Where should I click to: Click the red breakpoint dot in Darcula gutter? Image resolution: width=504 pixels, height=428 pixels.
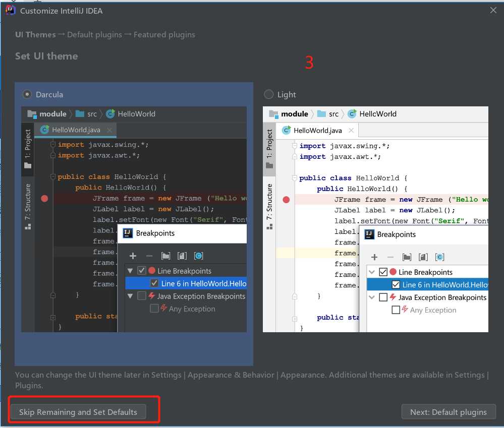point(44,199)
